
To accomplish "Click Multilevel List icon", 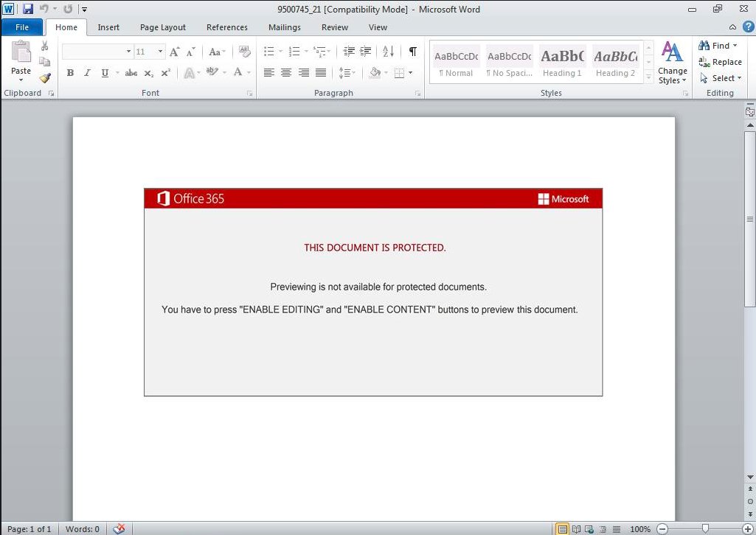I will click(319, 51).
